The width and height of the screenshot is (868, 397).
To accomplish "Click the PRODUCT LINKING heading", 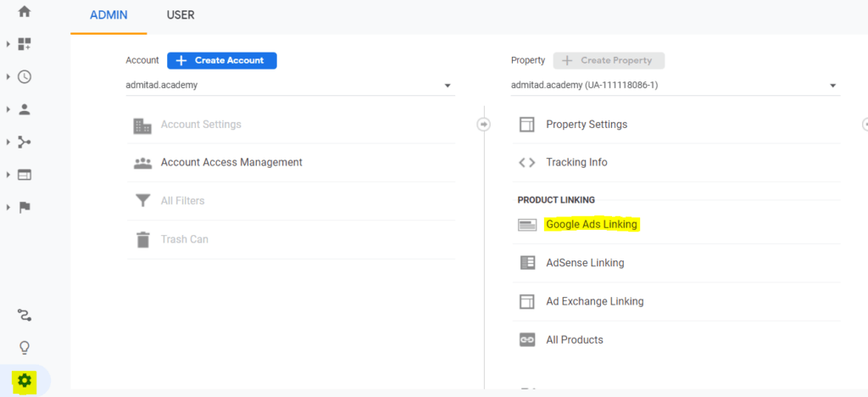I will 556,200.
